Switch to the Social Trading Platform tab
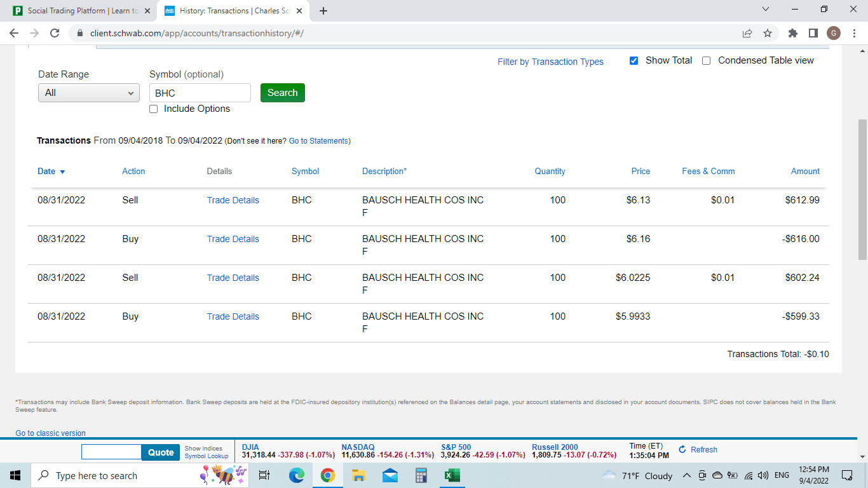The image size is (868, 488). (83, 11)
